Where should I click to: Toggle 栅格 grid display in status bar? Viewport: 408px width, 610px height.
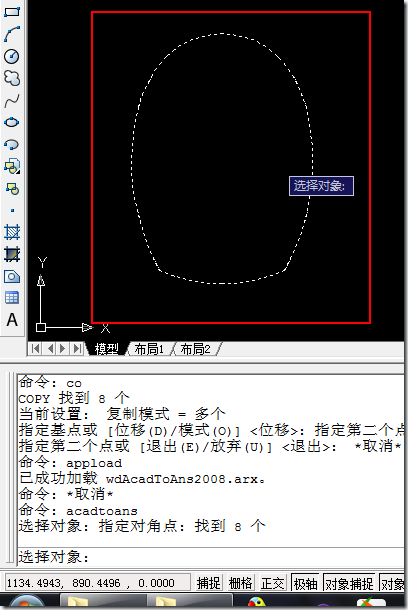coord(241,583)
